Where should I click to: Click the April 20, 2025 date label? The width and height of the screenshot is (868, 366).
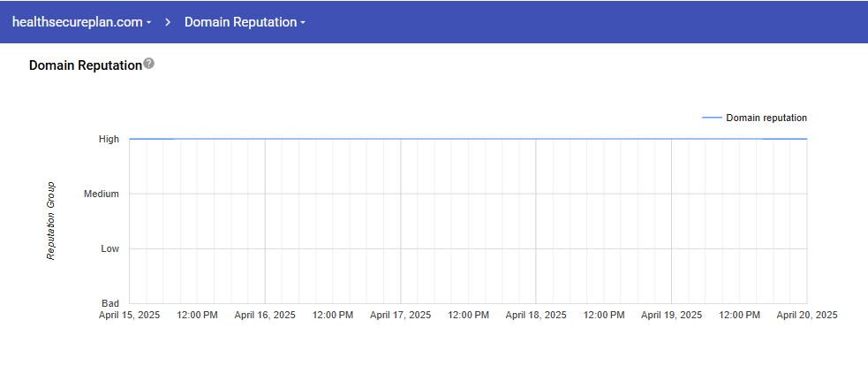[x=806, y=315]
